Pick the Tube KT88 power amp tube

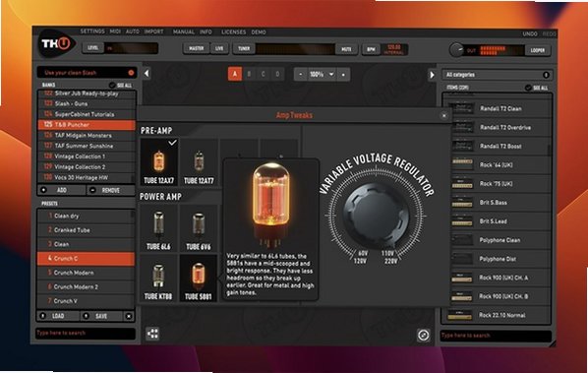(x=158, y=279)
